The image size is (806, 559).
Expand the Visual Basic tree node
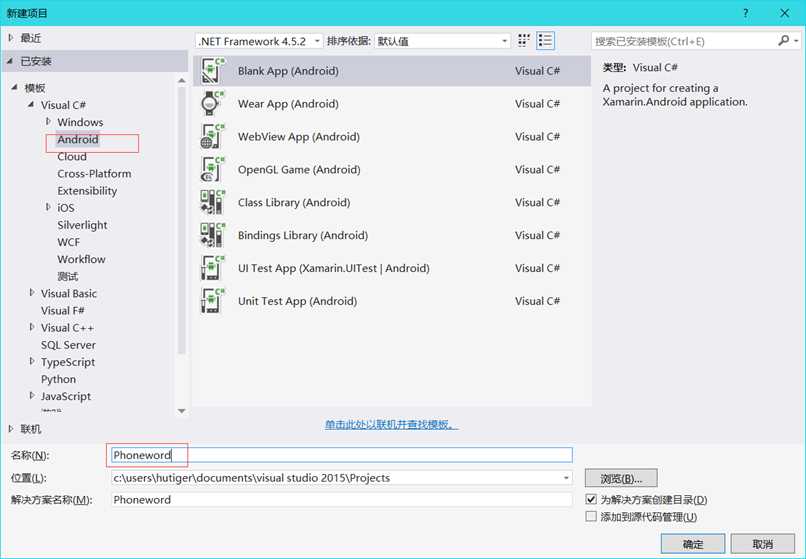[x=31, y=293]
